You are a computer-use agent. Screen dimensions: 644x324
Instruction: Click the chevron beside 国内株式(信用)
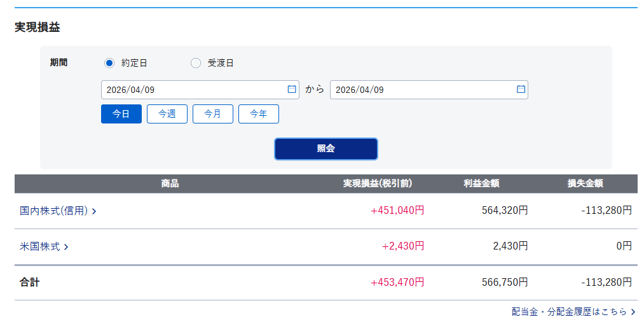pyautogui.click(x=94, y=211)
